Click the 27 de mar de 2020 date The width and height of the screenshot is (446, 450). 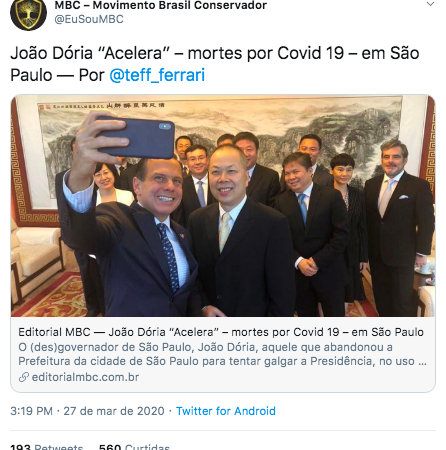tap(114, 411)
